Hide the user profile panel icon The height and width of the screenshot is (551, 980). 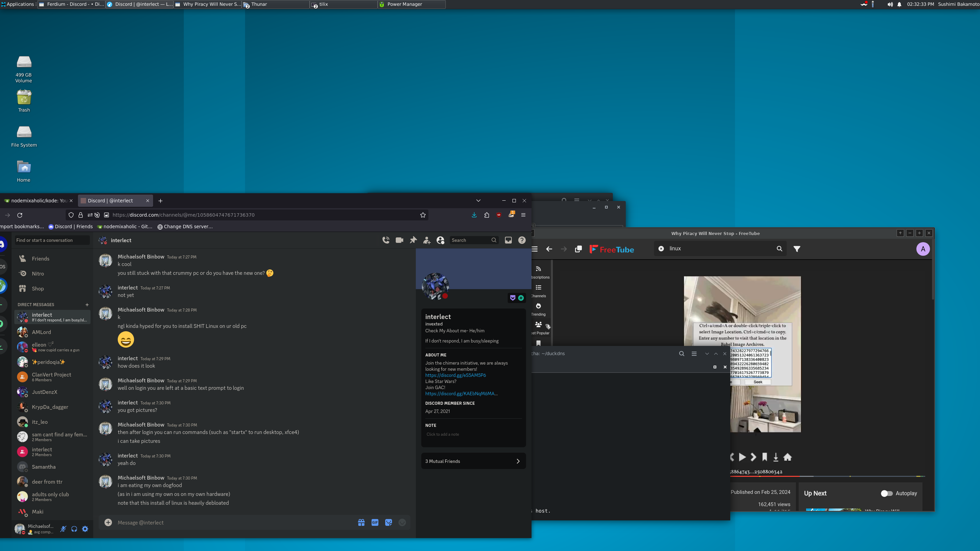441,240
